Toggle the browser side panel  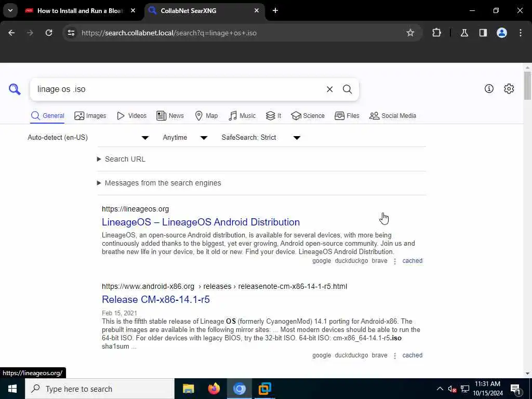coord(483,33)
